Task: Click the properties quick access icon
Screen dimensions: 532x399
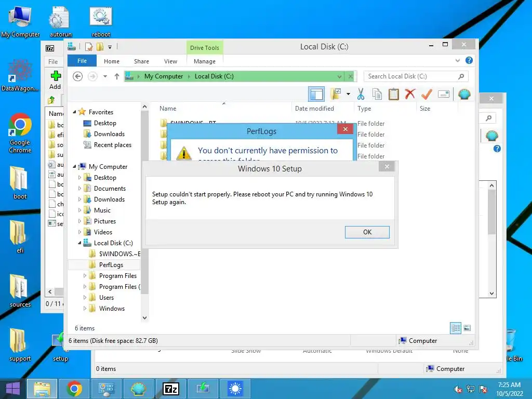Action: (x=89, y=47)
